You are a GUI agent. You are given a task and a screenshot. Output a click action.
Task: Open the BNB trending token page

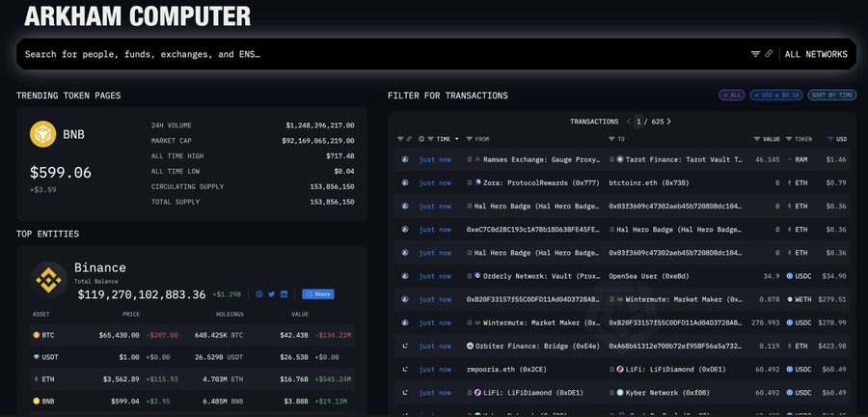click(x=73, y=134)
